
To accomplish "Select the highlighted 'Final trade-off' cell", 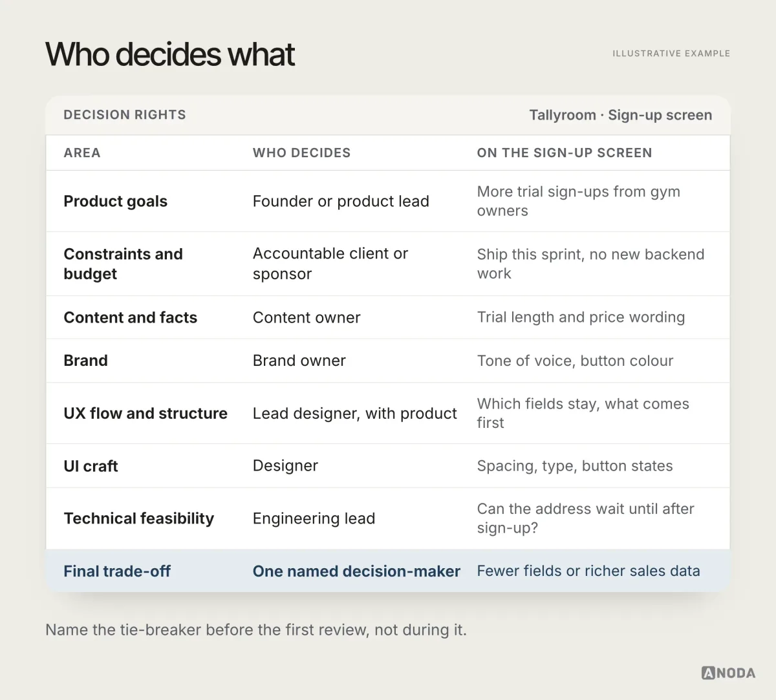I will (117, 571).
